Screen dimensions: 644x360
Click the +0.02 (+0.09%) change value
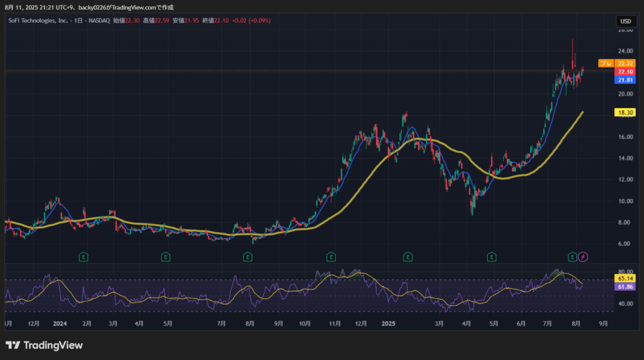[252, 21]
